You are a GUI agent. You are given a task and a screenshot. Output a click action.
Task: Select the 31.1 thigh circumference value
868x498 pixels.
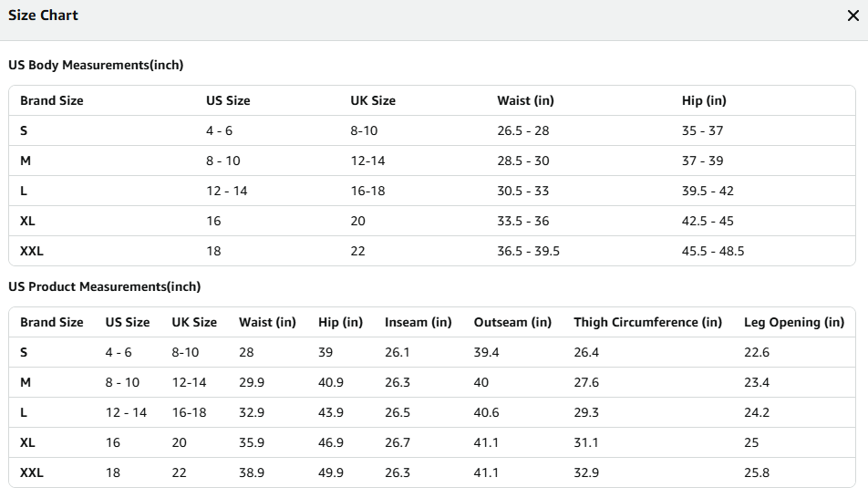click(x=586, y=442)
